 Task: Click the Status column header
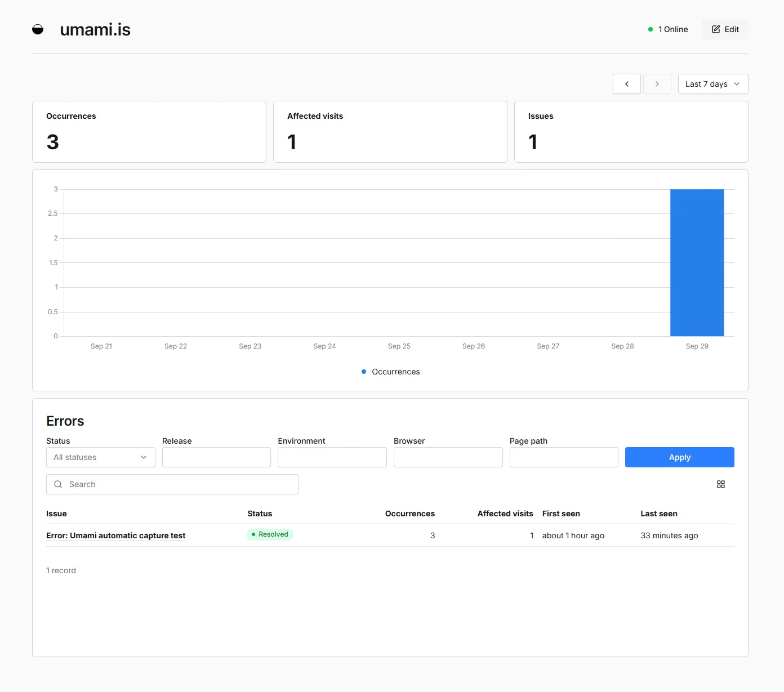(260, 514)
